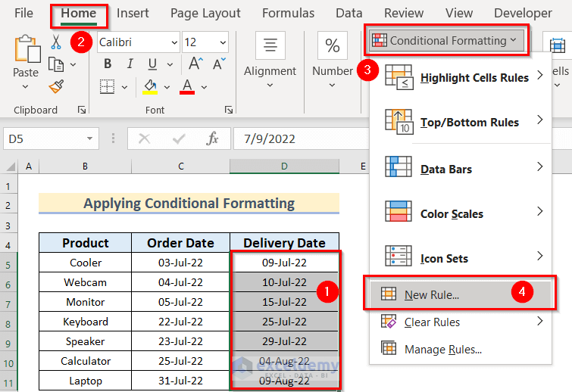Image resolution: width=572 pixels, height=392 pixels.
Task: Open the Name Box dropdown arrow
Action: click(x=89, y=138)
